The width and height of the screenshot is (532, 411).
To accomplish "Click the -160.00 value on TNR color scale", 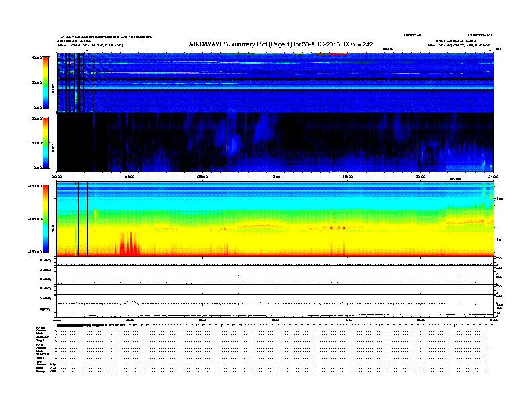I will point(35,252).
